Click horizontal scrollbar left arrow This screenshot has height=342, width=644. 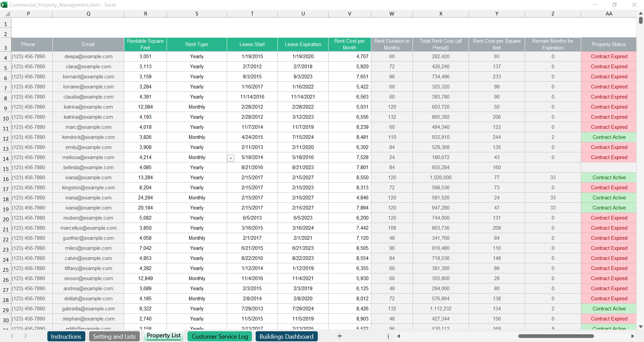pyautogui.click(x=399, y=336)
